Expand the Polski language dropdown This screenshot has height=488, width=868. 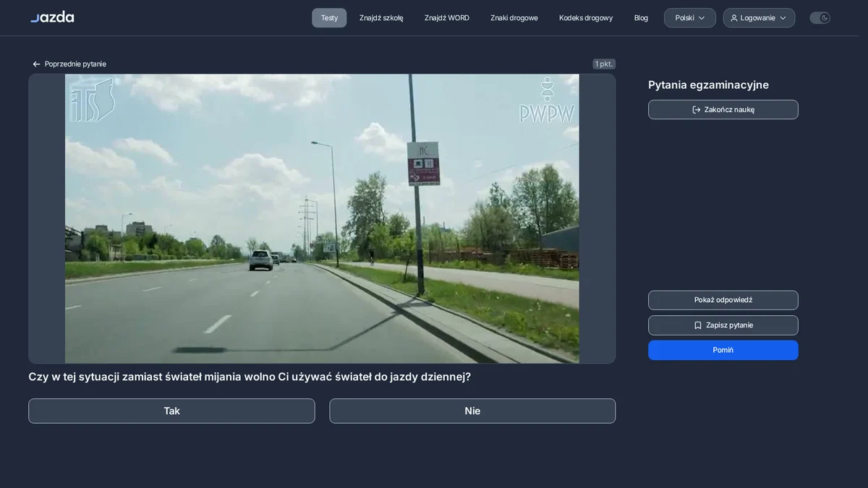[690, 18]
